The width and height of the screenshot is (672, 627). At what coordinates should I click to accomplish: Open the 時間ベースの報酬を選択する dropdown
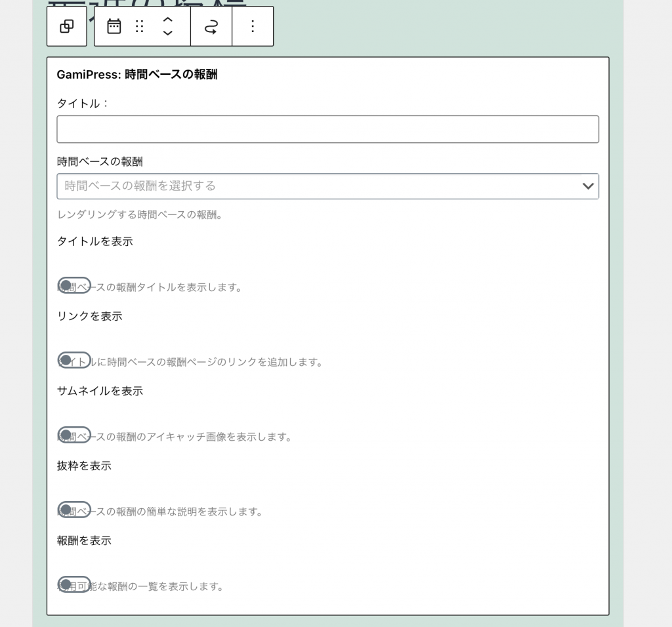328,186
